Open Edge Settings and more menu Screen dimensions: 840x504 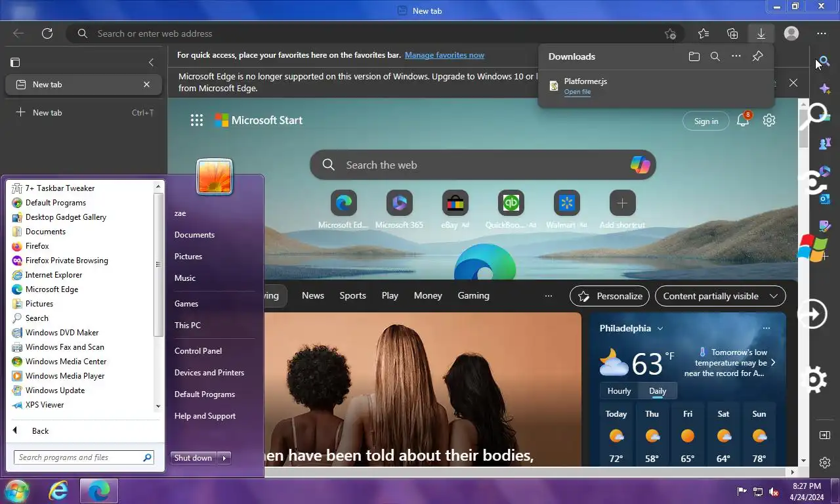click(822, 33)
